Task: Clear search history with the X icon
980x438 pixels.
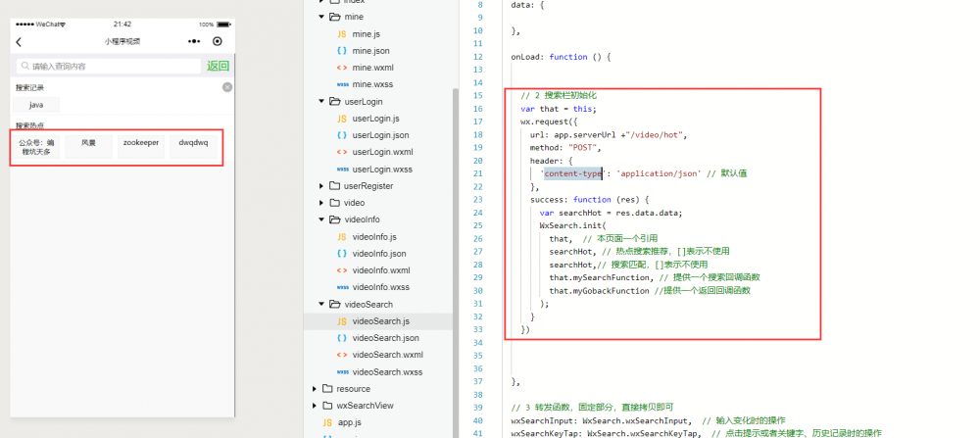Action: [x=227, y=87]
